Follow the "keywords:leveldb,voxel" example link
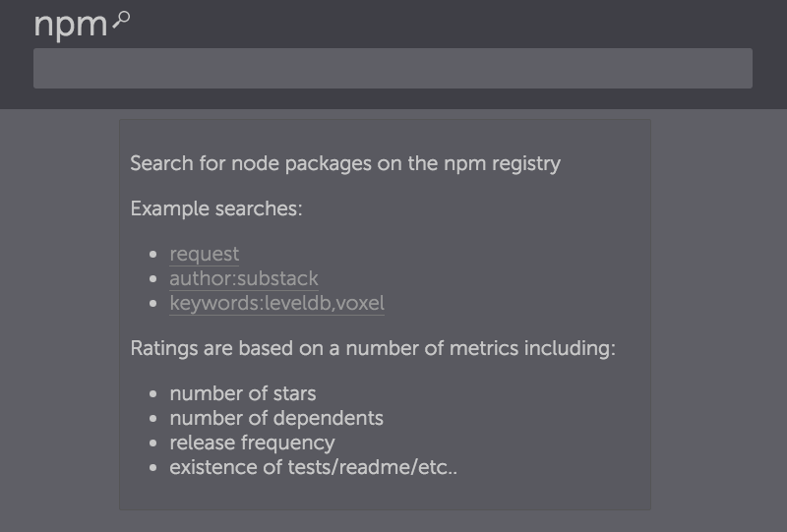The width and height of the screenshot is (787, 532). [276, 304]
